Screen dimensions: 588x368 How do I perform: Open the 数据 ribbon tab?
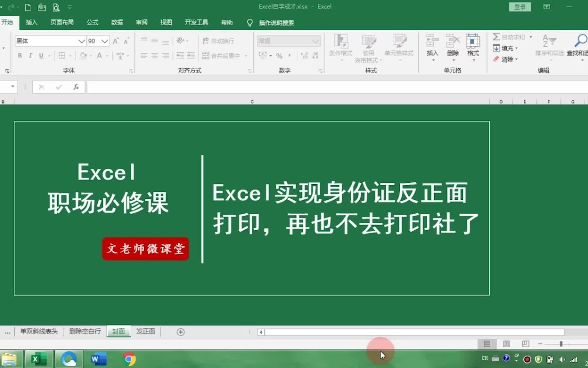117,22
